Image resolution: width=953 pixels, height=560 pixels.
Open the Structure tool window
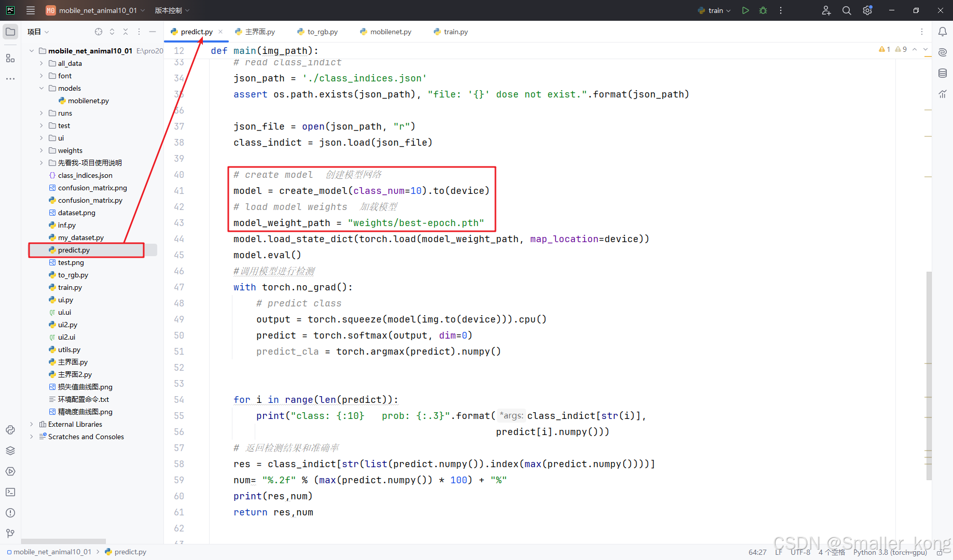pyautogui.click(x=10, y=58)
